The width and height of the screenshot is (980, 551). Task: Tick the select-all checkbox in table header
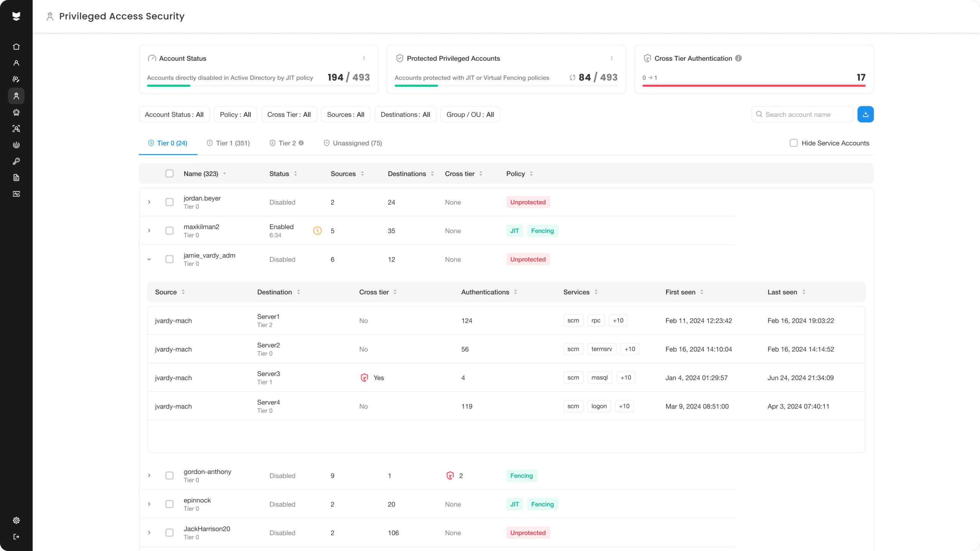[x=169, y=173]
